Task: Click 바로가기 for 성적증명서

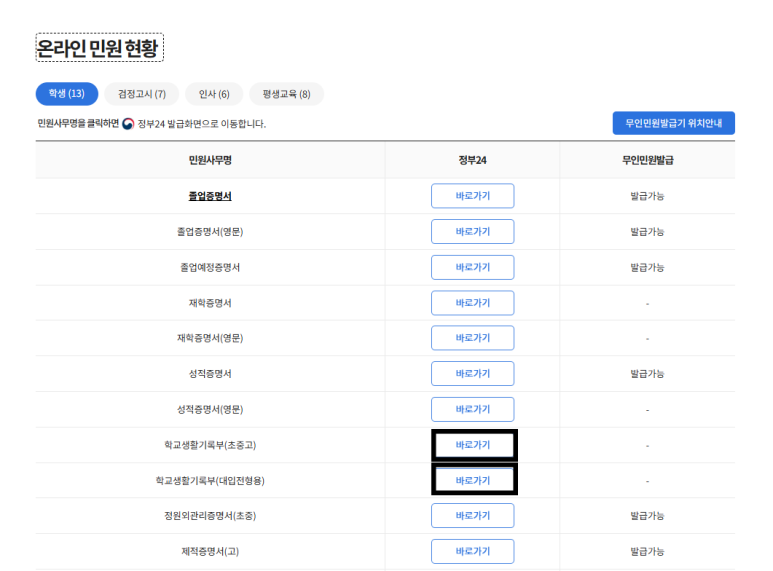Action: point(472,373)
